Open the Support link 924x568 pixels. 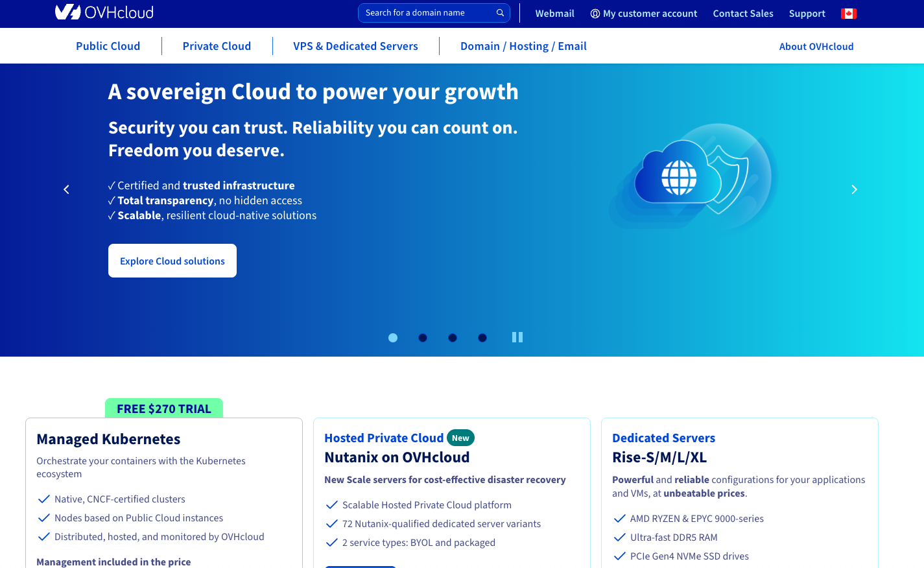807,14
